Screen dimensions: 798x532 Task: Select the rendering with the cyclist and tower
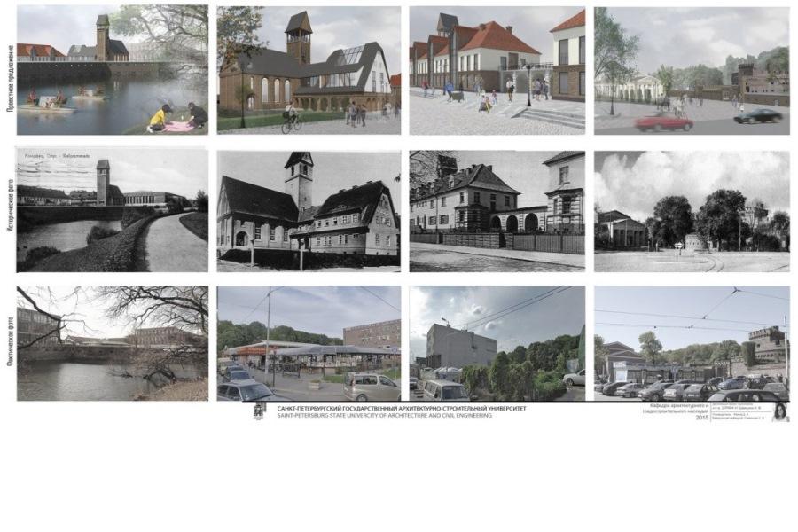tap(308, 70)
